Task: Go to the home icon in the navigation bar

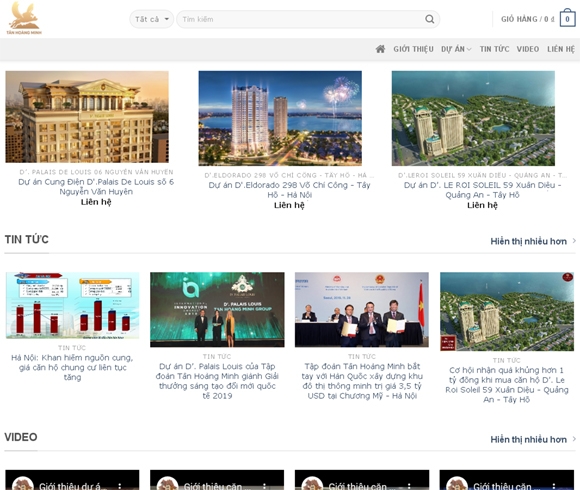Action: coord(380,49)
